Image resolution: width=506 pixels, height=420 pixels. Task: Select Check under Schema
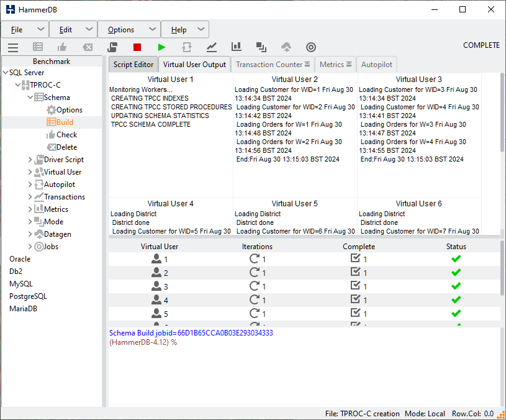(66, 135)
